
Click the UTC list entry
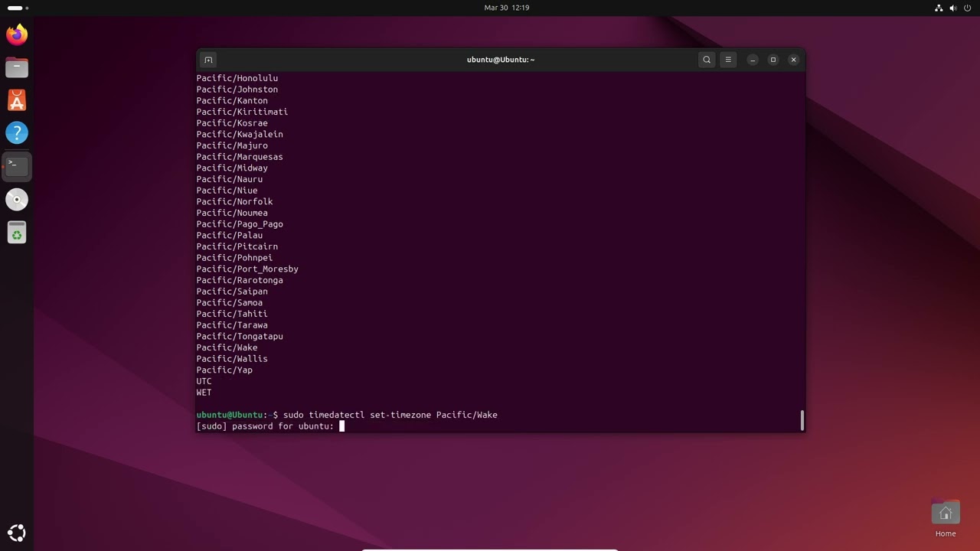click(204, 381)
